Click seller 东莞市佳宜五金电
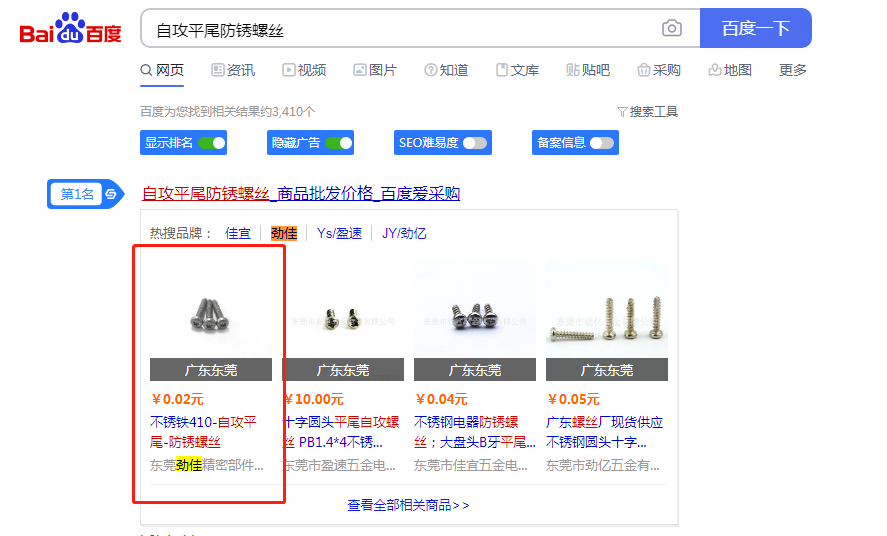Screen dimensions: 887x536 [x=471, y=465]
